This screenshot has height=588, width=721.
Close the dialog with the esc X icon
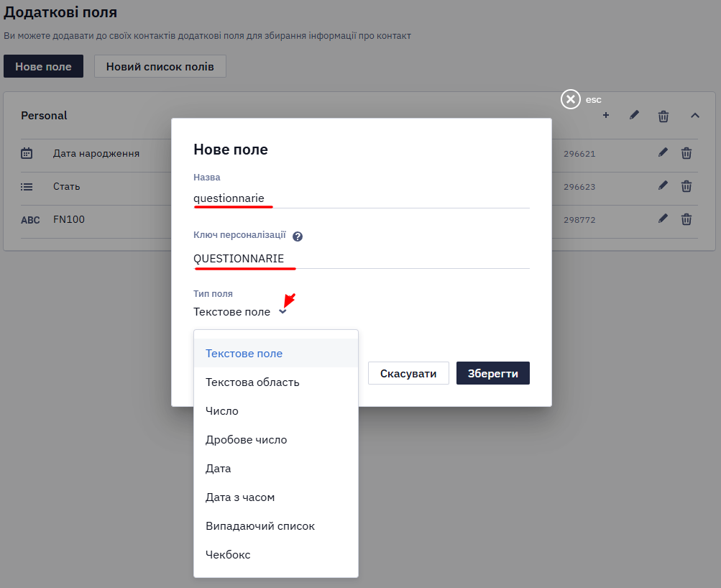coord(570,99)
